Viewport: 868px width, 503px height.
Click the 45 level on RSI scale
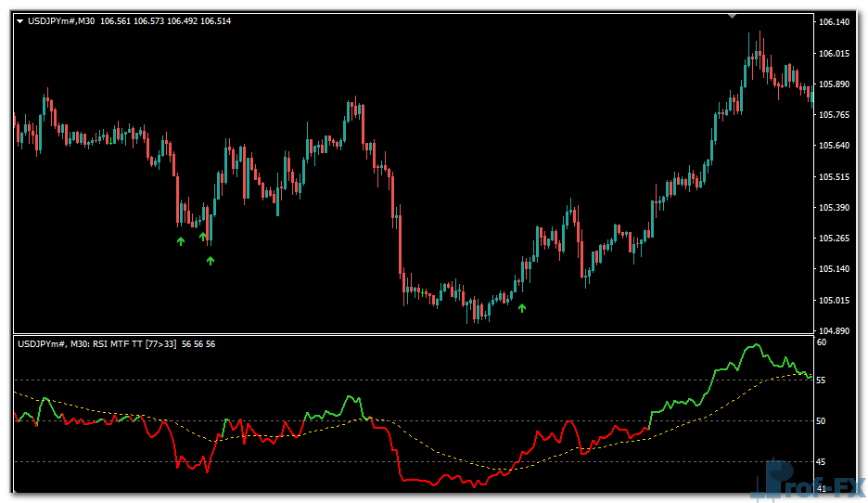pyautogui.click(x=821, y=462)
